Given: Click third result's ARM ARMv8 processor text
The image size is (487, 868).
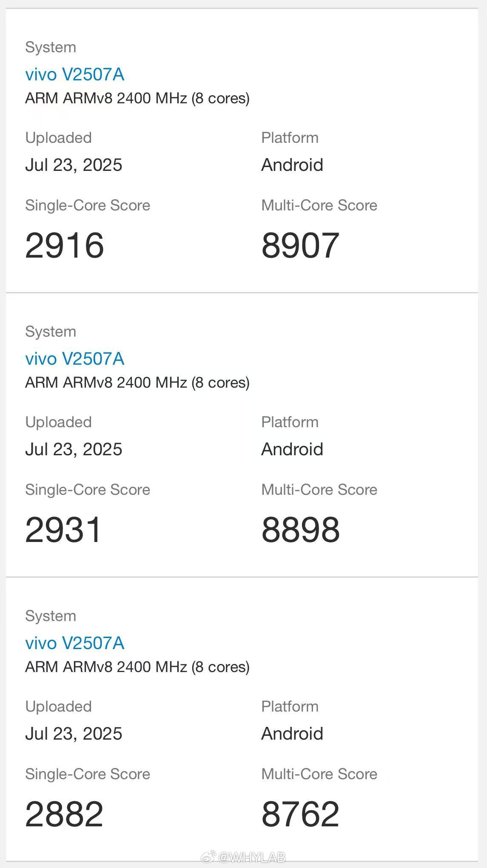Looking at the screenshot, I should coord(137,667).
